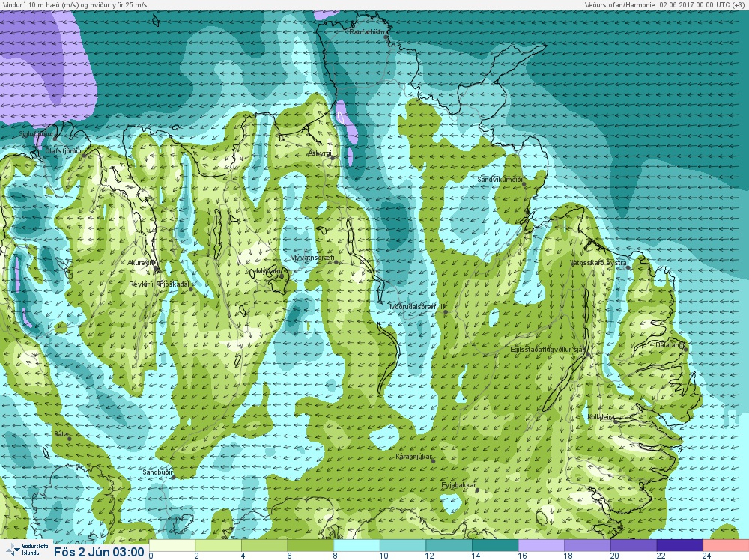
Task: Click the Kollaleira station label
Action: (601, 417)
